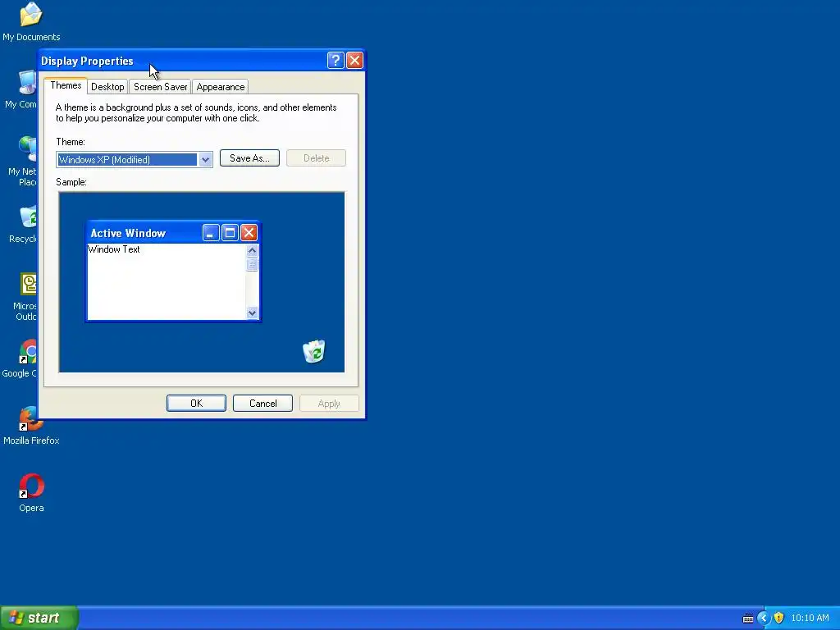Click the 10:10 AM taskbar clock
The image size is (840, 630).
(x=810, y=618)
